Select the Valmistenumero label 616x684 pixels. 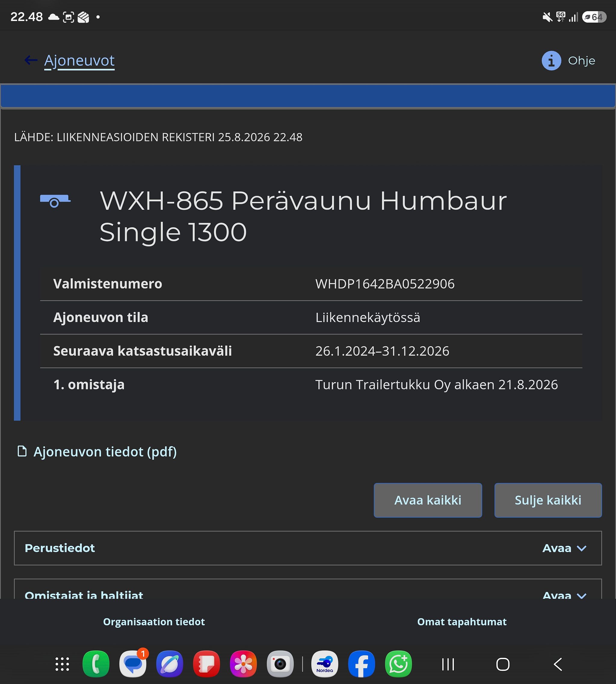108,284
